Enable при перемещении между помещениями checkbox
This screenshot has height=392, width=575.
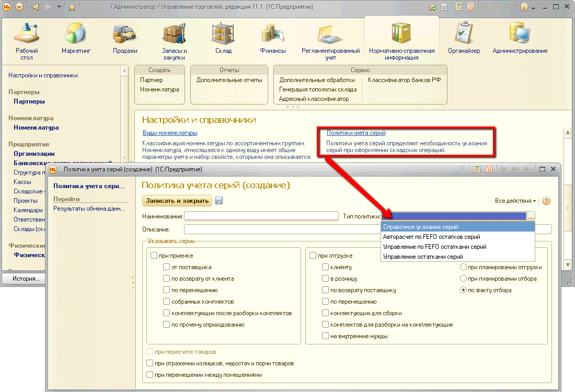tap(149, 374)
